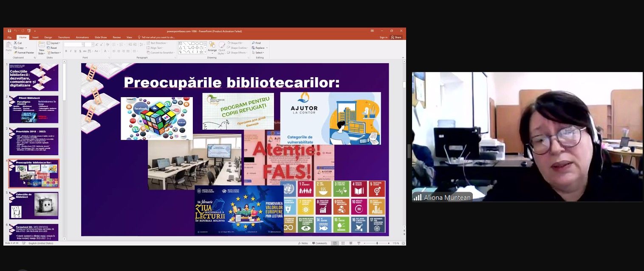The height and width of the screenshot is (271, 644).
Task: Start slideshow from beginning in Quick Access Toolbar
Action: pos(29,31)
